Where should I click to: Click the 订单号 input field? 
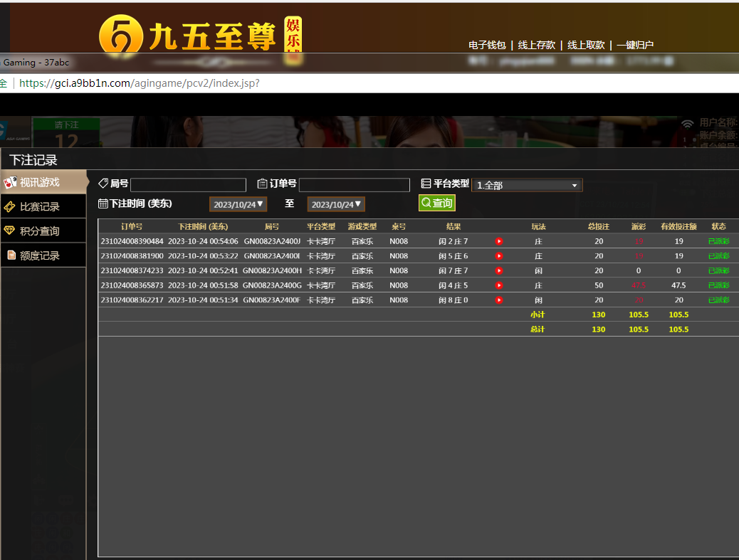click(x=355, y=184)
